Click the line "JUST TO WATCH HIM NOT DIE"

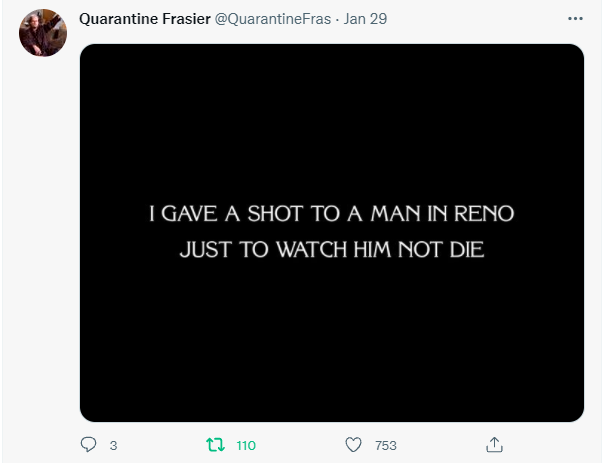[x=331, y=250]
